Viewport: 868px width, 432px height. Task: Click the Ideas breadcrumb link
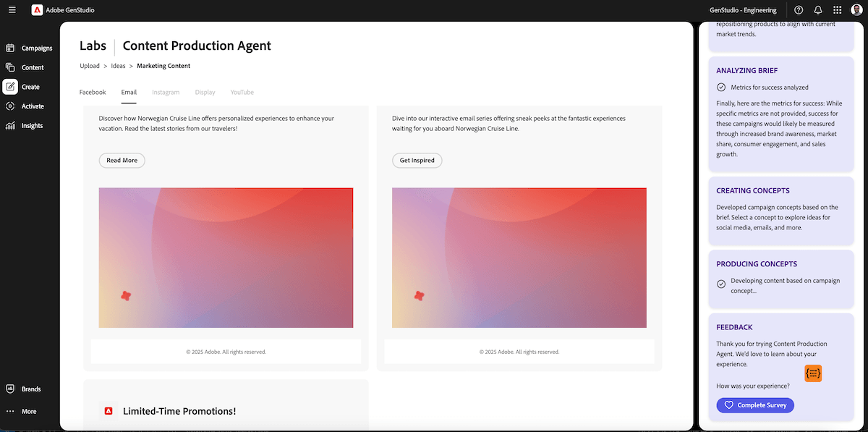pyautogui.click(x=118, y=66)
